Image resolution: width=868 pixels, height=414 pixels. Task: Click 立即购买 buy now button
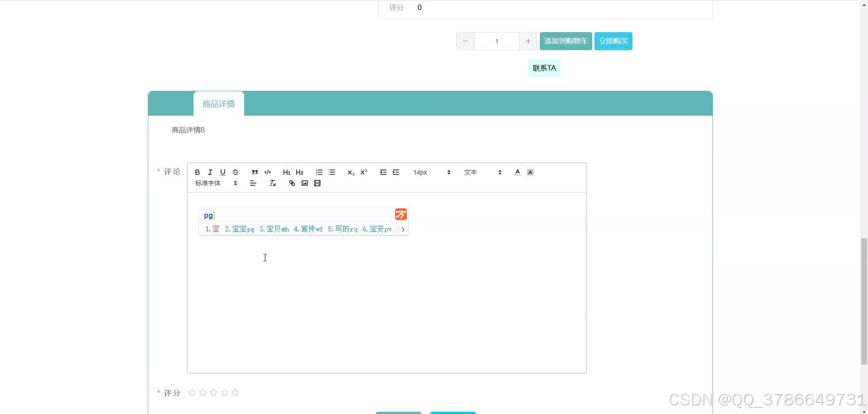[x=613, y=41]
